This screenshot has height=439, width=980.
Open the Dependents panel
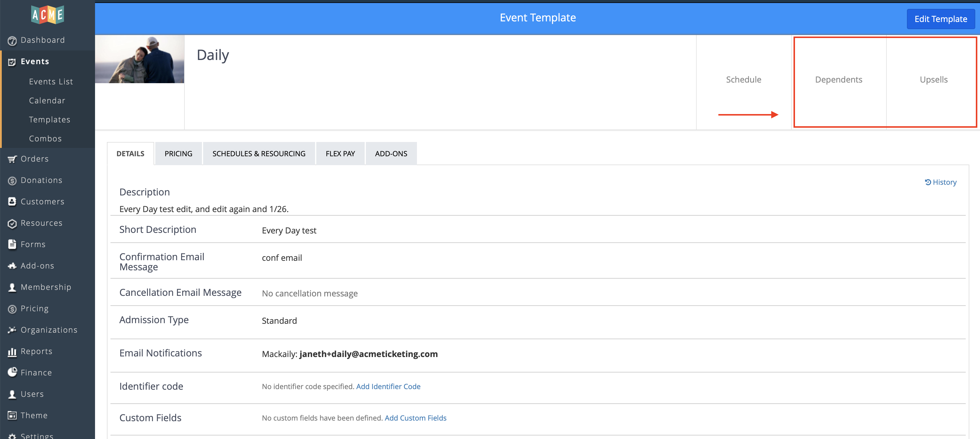[838, 80]
